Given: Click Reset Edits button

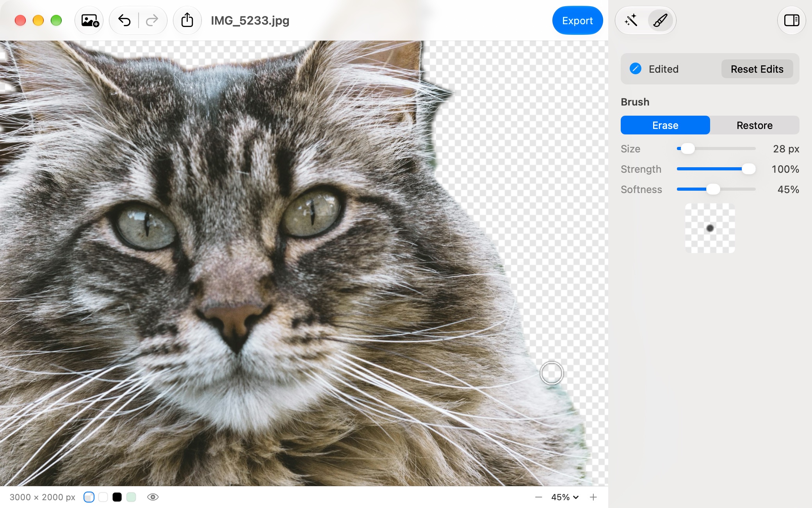Looking at the screenshot, I should pyautogui.click(x=757, y=69).
